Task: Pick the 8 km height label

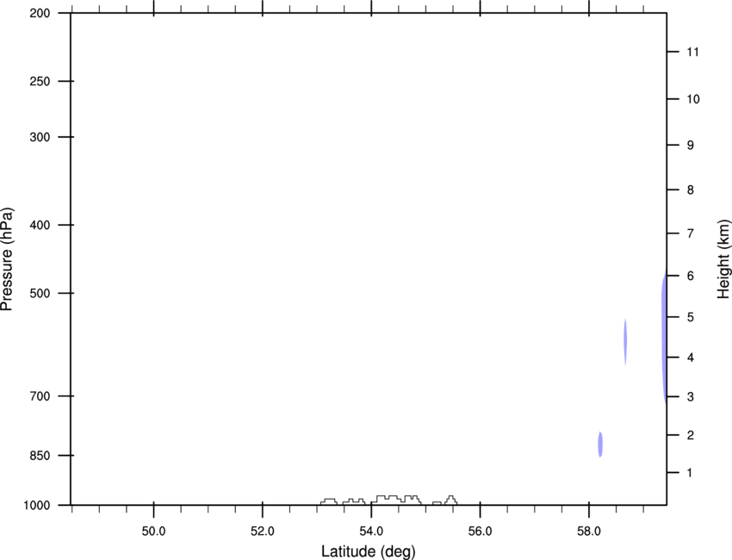Action: [x=691, y=190]
